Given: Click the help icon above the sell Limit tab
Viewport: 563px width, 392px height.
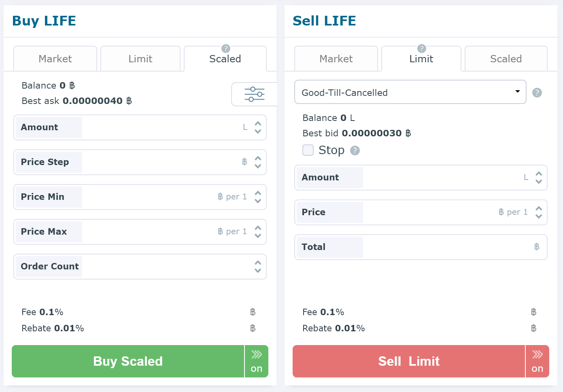Looking at the screenshot, I should click(x=422, y=48).
